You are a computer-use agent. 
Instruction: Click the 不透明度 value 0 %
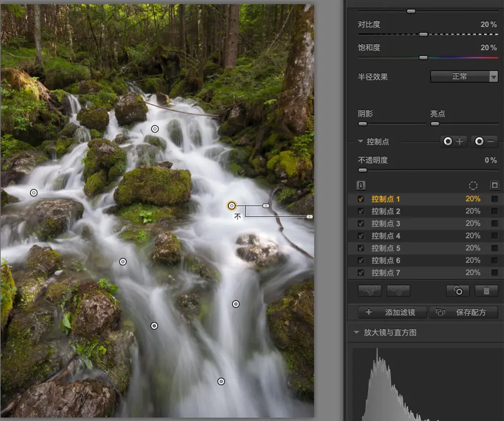(x=491, y=160)
